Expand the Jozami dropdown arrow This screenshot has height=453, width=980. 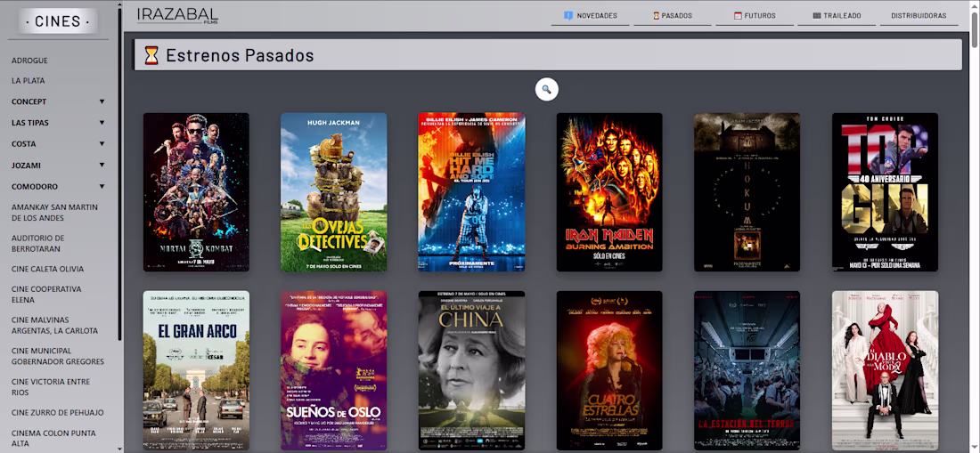(102, 166)
